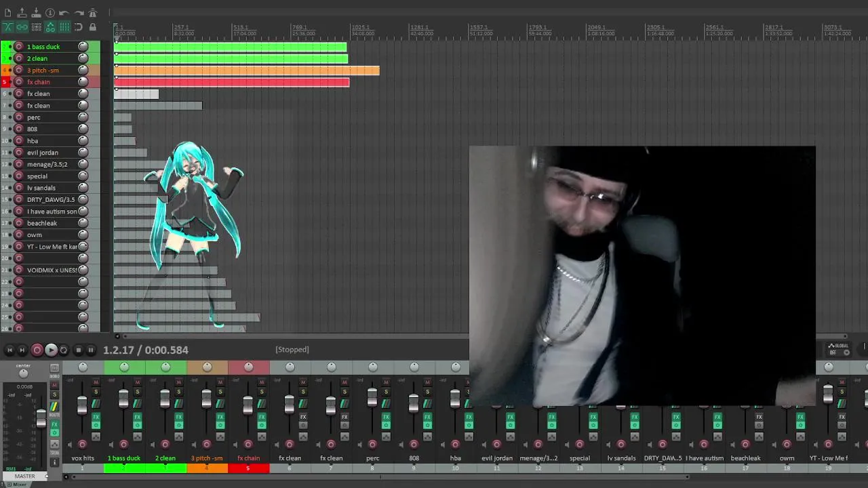
Task: Record-arm the '3 pitch -sm' track in track list
Action: point(19,70)
